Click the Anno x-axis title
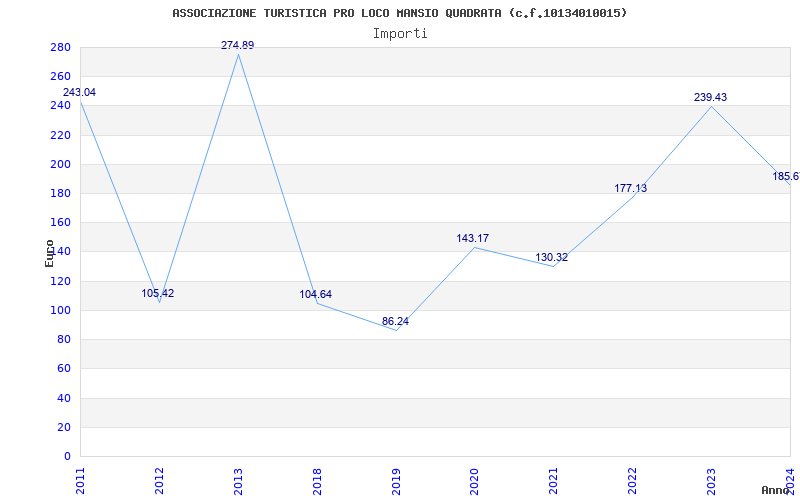 click(x=775, y=490)
